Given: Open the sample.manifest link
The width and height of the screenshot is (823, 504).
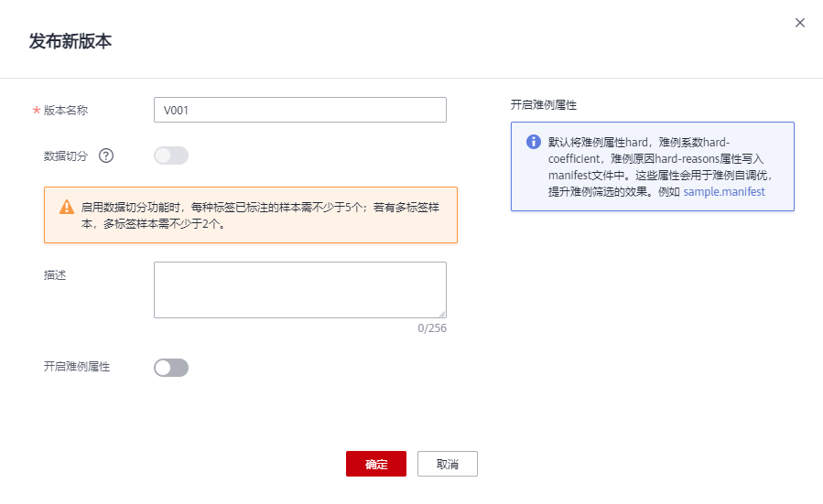Looking at the screenshot, I should [x=723, y=192].
